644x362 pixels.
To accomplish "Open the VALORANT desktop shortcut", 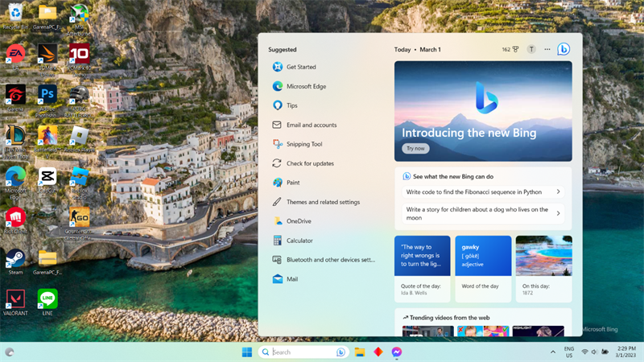I will click(15, 302).
